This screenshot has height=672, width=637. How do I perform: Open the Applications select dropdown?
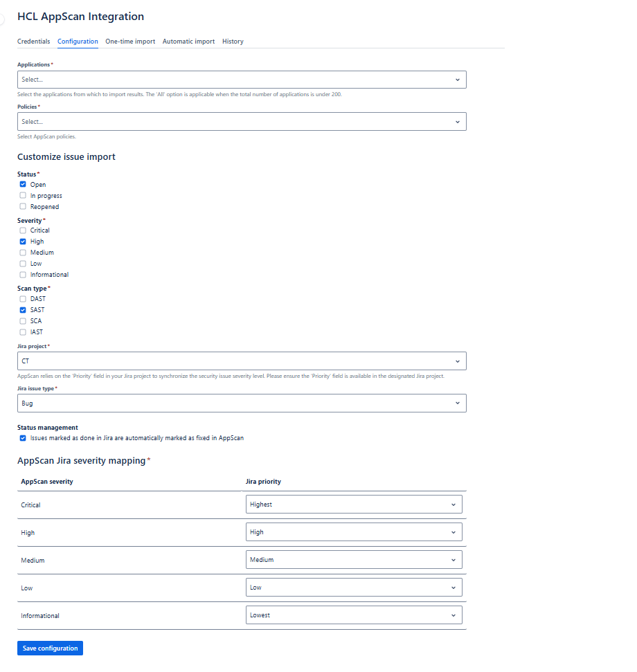242,80
